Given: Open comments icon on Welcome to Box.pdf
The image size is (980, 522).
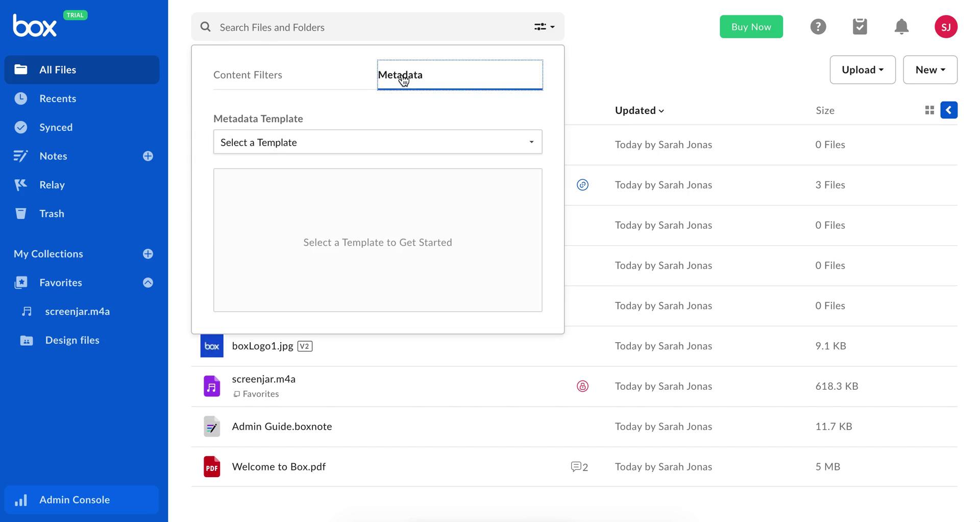Looking at the screenshot, I should click(579, 467).
